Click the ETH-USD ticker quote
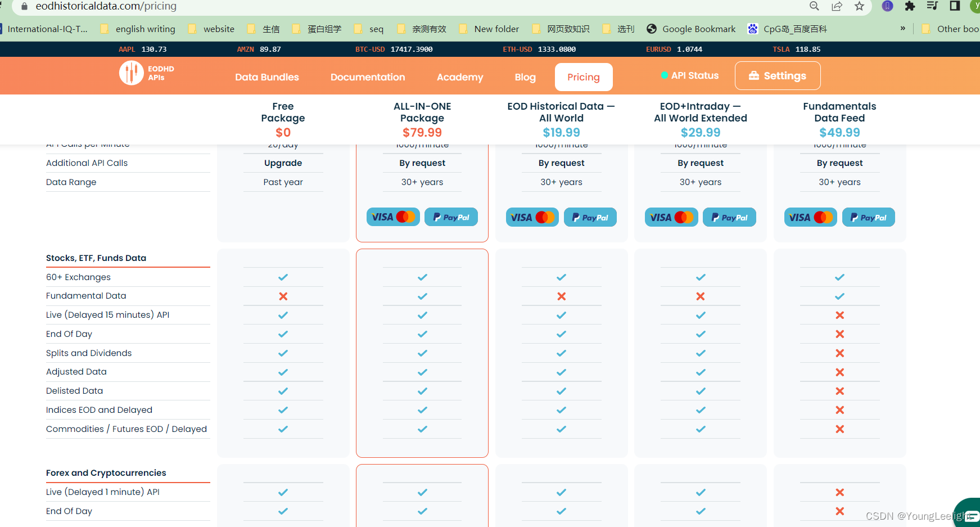Viewport: 980px width, 527px height. coord(539,49)
